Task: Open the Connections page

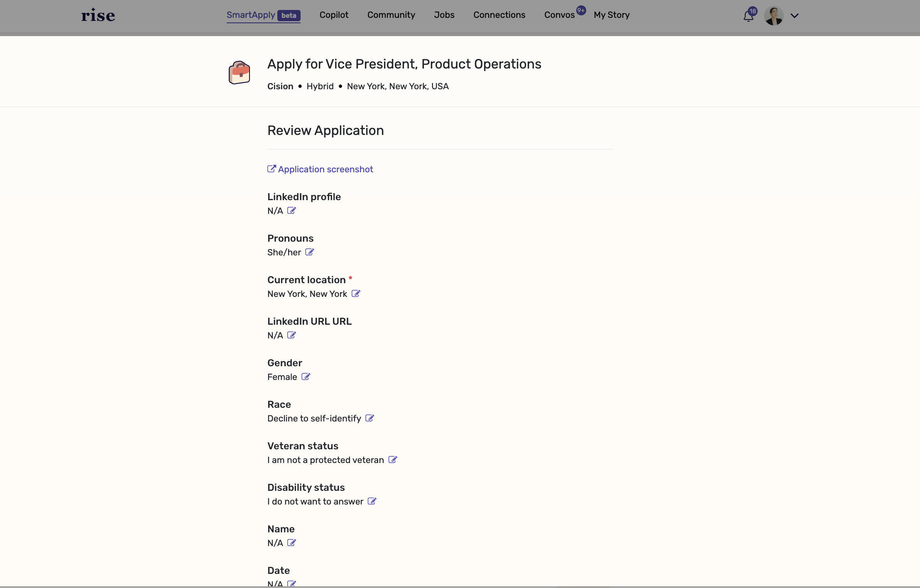Action: pyautogui.click(x=499, y=15)
